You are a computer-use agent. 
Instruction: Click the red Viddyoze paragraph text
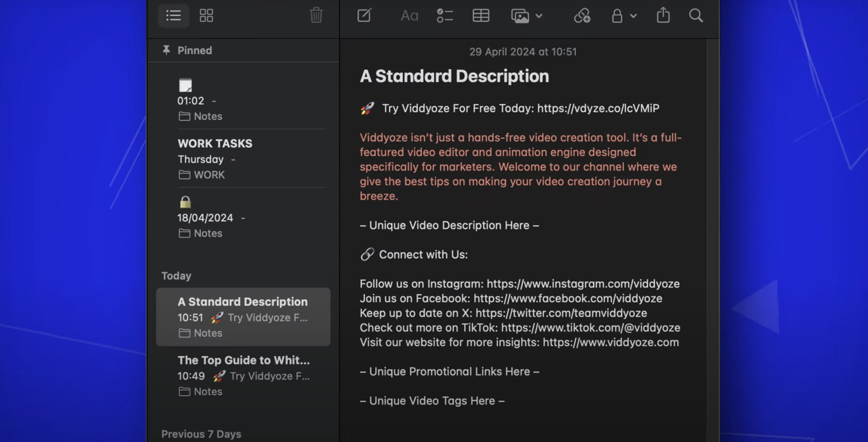(520, 167)
